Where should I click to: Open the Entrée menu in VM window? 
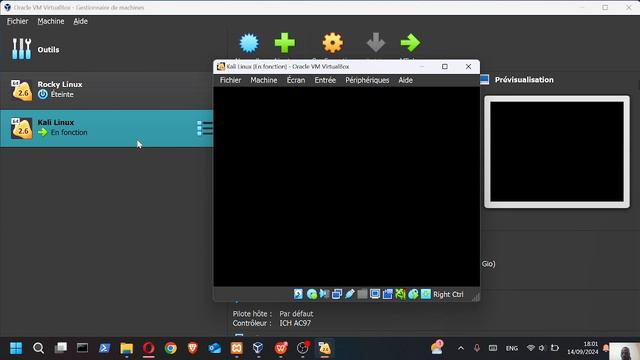click(325, 80)
